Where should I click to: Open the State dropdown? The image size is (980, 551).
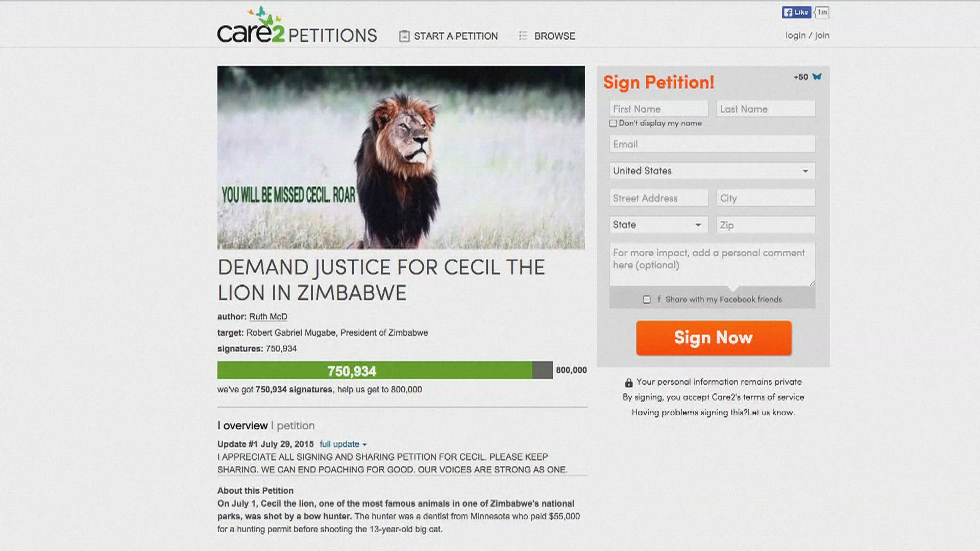(658, 225)
